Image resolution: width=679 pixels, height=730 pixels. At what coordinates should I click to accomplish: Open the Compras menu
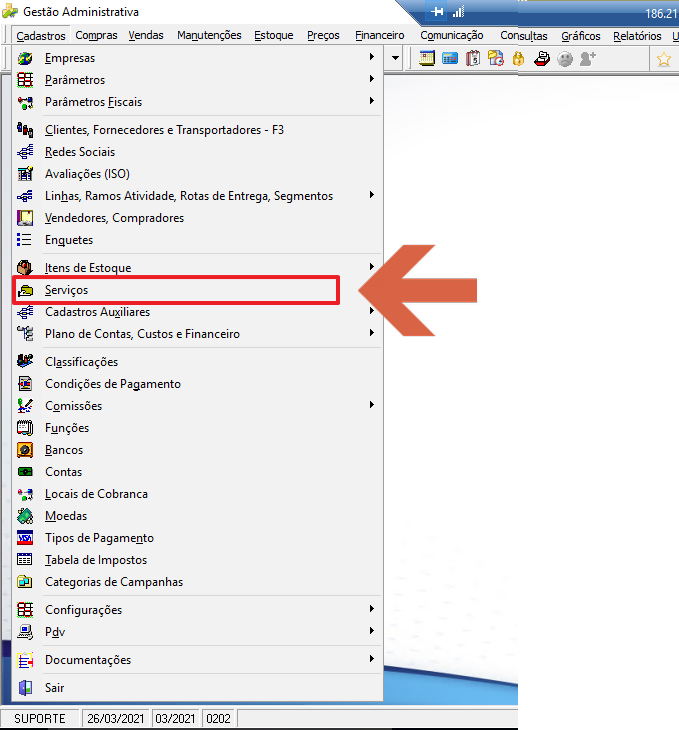[96, 35]
